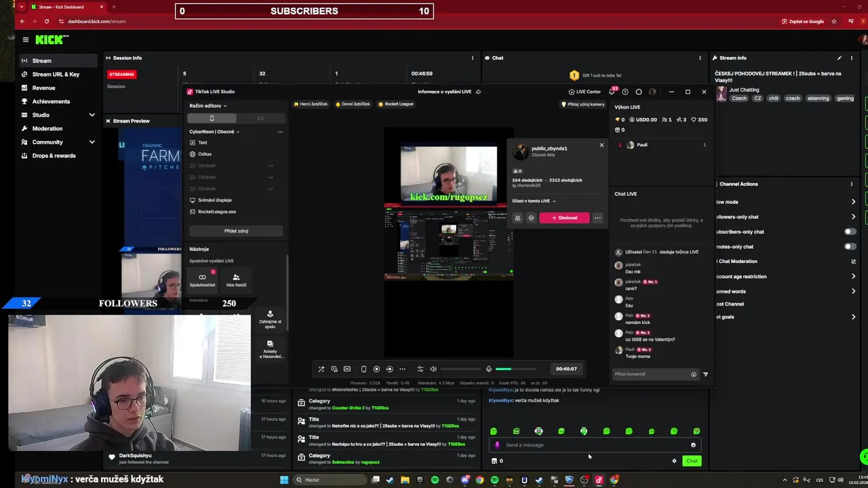Open Session info panel options menu
Image resolution: width=868 pixels, height=488 pixels.
tap(473, 58)
